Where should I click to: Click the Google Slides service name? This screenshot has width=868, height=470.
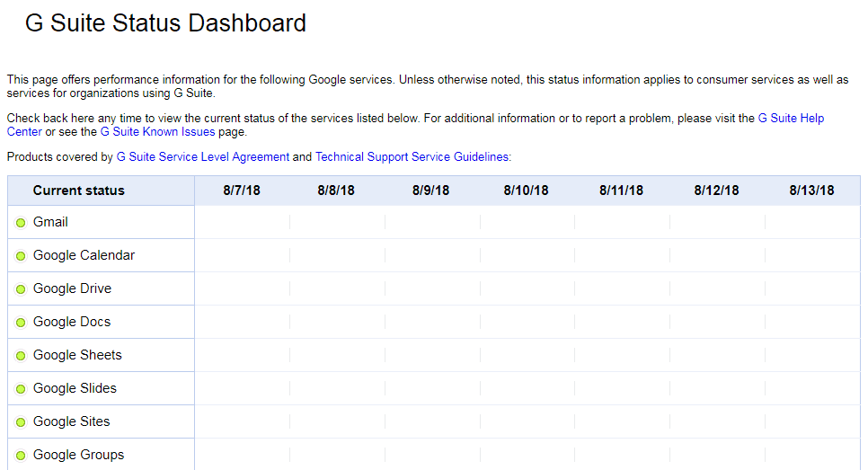pyautogui.click(x=75, y=388)
